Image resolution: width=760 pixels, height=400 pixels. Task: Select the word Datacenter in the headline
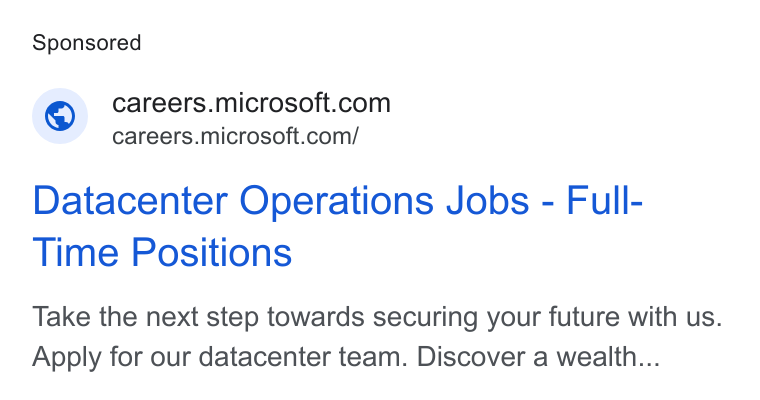(x=130, y=200)
